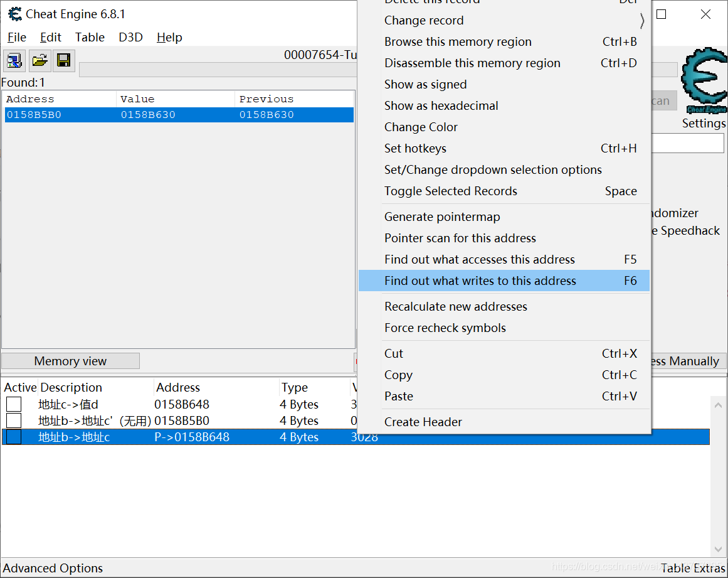The width and height of the screenshot is (728, 578).
Task: Choose Generate pointermap
Action: (504, 217)
